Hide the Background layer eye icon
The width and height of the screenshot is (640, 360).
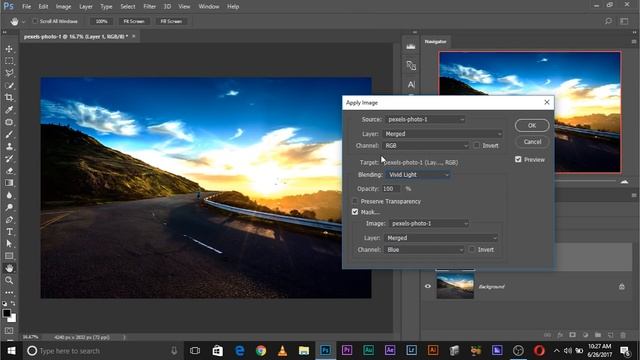coord(427,287)
